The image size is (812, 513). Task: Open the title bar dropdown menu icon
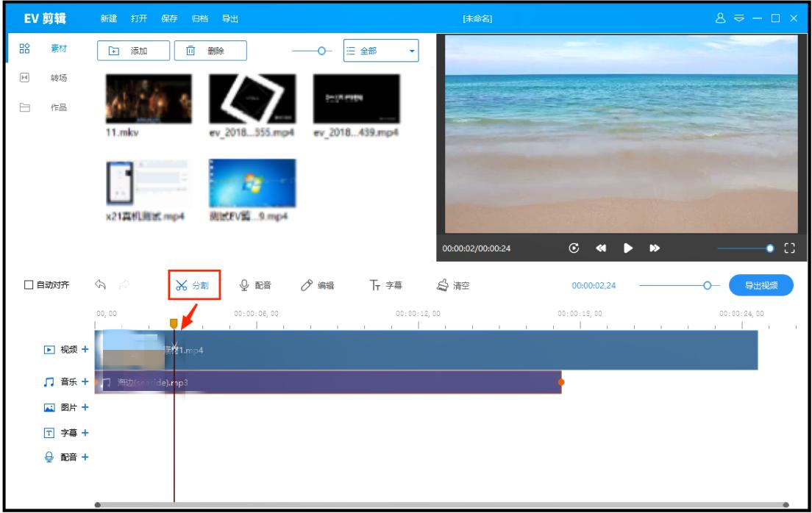pyautogui.click(x=738, y=18)
